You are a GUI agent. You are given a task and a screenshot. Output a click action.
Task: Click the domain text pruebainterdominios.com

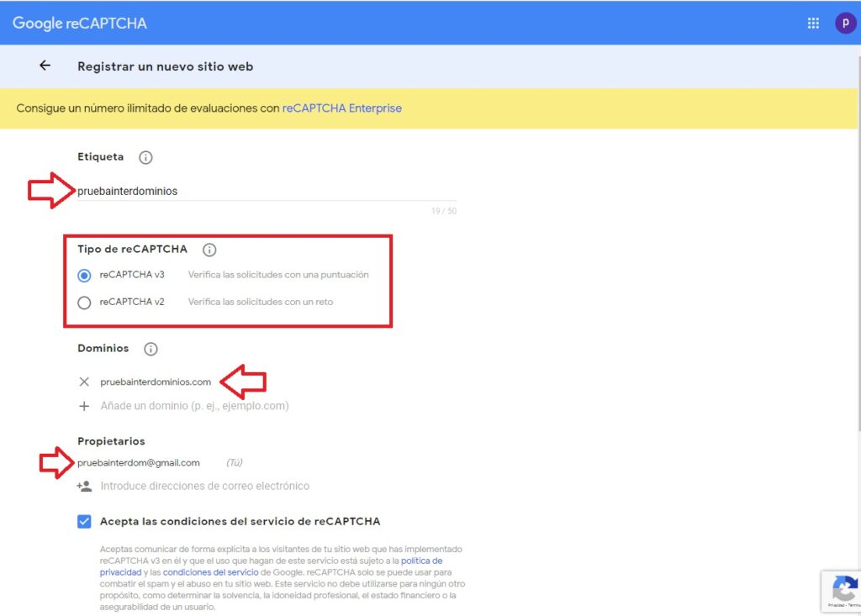click(x=156, y=382)
